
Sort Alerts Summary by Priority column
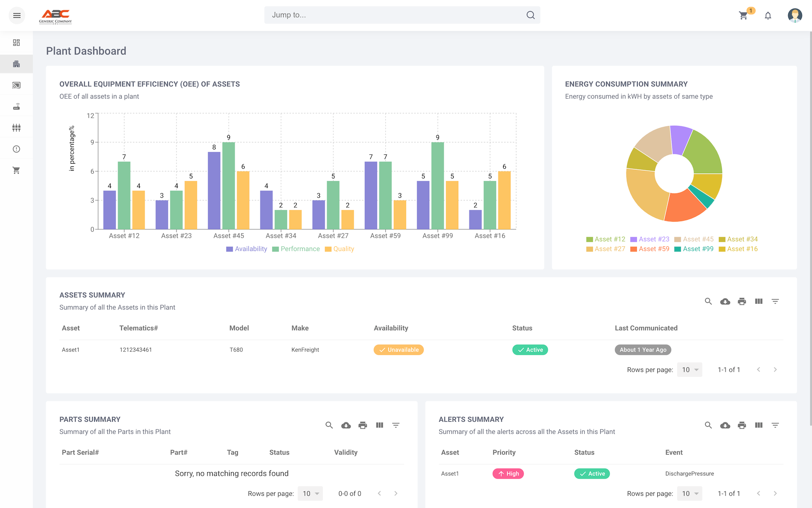[x=504, y=452]
